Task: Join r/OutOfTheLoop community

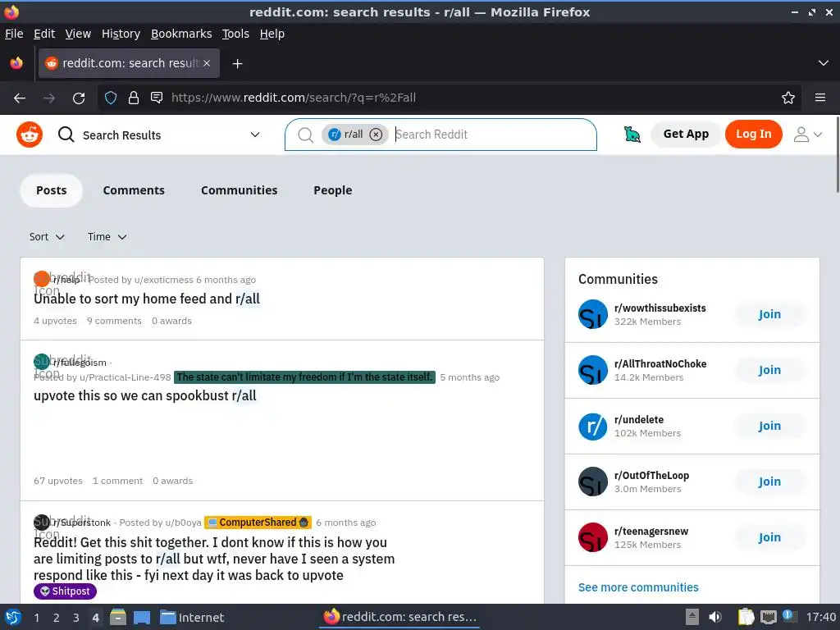Action: [x=769, y=482]
